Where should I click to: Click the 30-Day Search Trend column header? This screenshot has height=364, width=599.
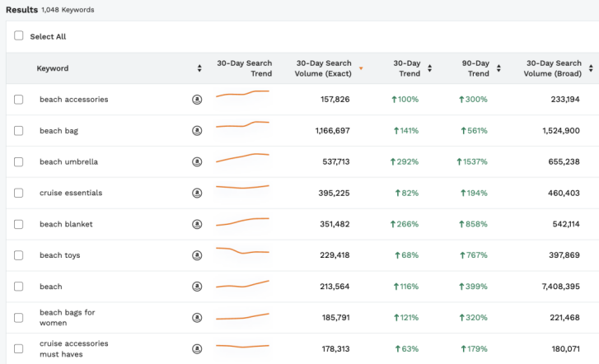244,68
